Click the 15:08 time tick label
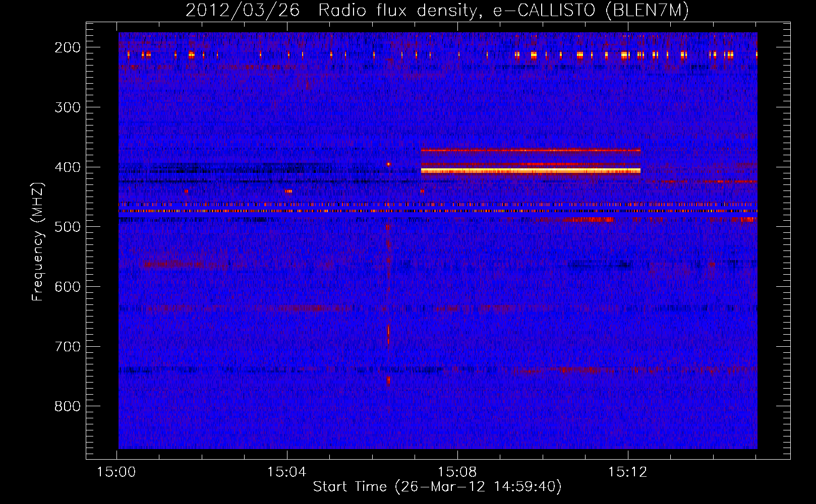 (x=457, y=472)
